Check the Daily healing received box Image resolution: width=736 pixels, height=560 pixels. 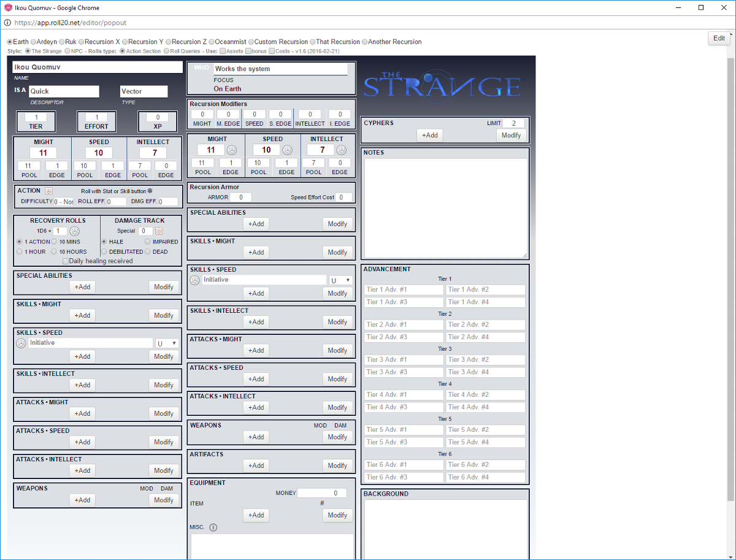tap(66, 261)
